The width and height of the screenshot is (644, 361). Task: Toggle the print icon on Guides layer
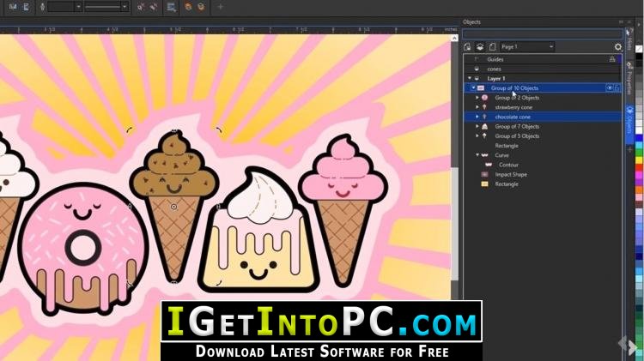[x=612, y=59]
